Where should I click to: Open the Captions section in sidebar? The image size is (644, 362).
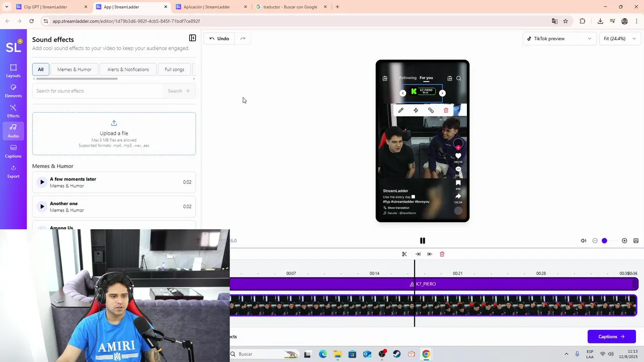pos(13,151)
